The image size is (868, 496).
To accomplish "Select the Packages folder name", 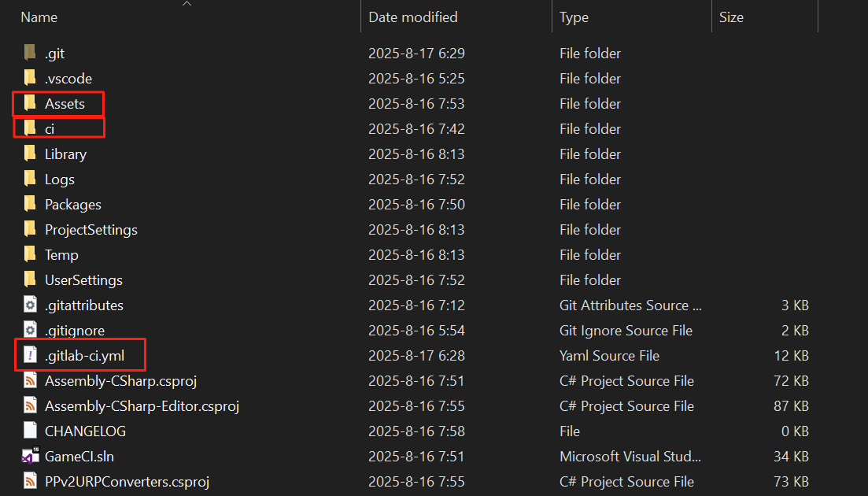I will [72, 205].
